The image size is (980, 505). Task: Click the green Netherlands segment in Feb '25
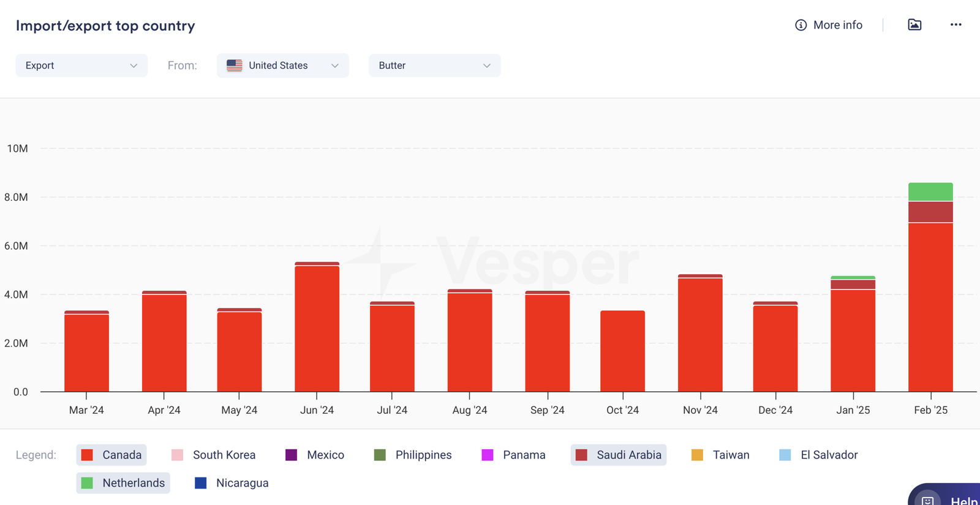click(930, 192)
